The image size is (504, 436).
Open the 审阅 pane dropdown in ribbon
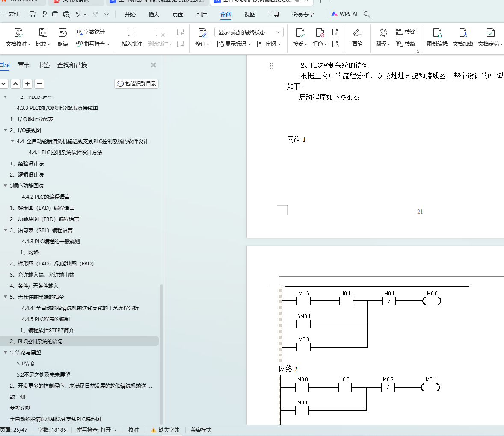(269, 44)
